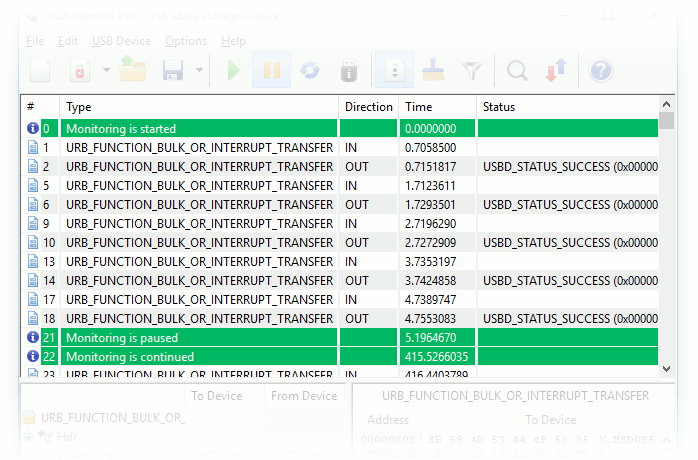Open the Options menu

click(186, 41)
